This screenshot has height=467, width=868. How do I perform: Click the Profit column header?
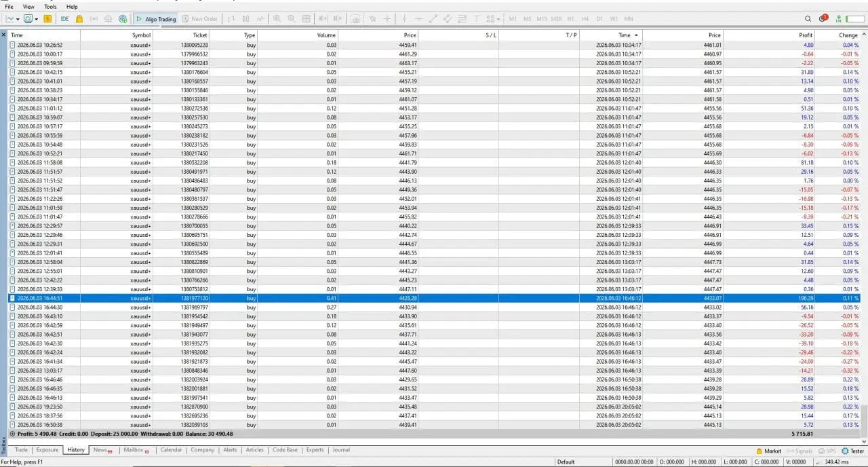click(x=806, y=35)
